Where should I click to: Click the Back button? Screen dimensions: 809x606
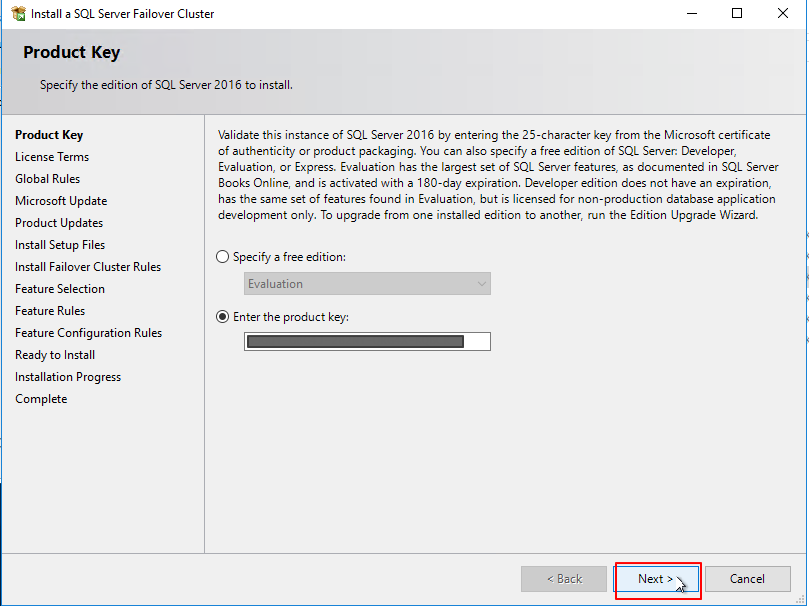563,578
